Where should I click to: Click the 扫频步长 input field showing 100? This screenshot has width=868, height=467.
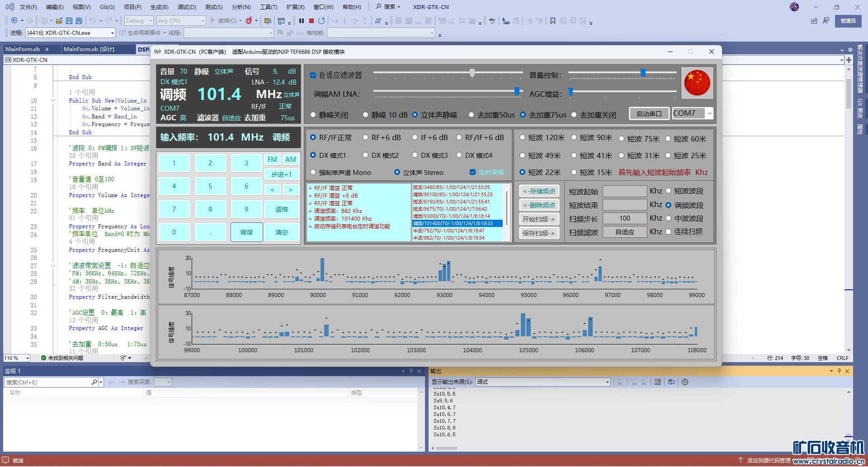(x=624, y=218)
